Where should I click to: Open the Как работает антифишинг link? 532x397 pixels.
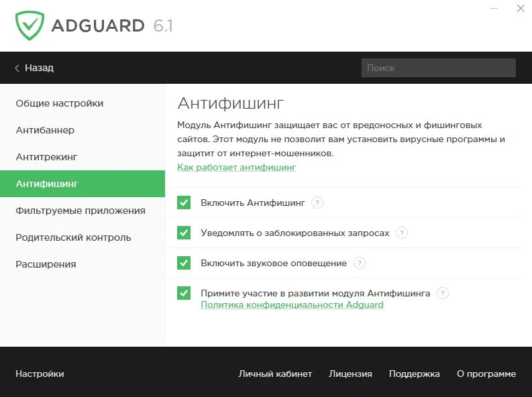click(237, 167)
